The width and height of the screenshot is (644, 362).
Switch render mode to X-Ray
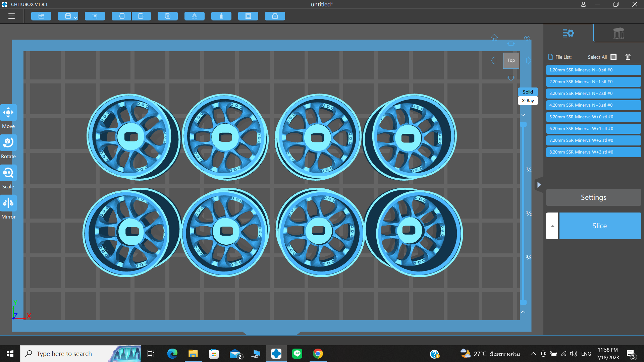[x=528, y=101]
